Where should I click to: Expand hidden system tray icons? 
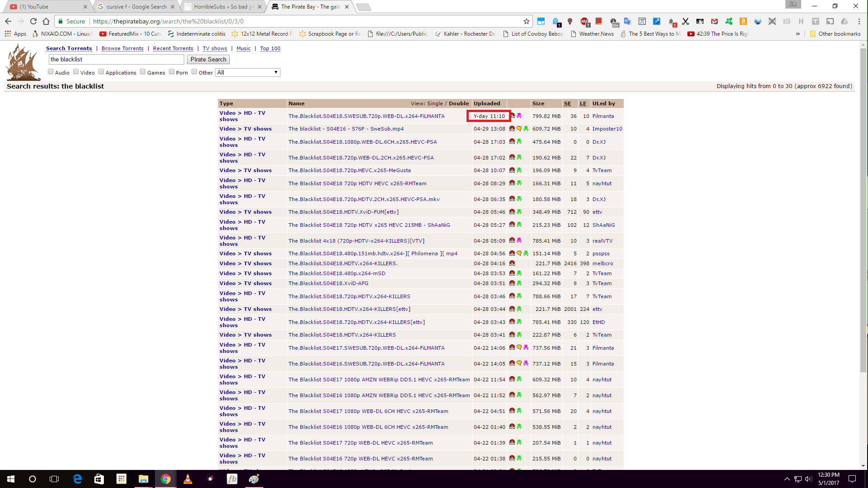click(787, 479)
